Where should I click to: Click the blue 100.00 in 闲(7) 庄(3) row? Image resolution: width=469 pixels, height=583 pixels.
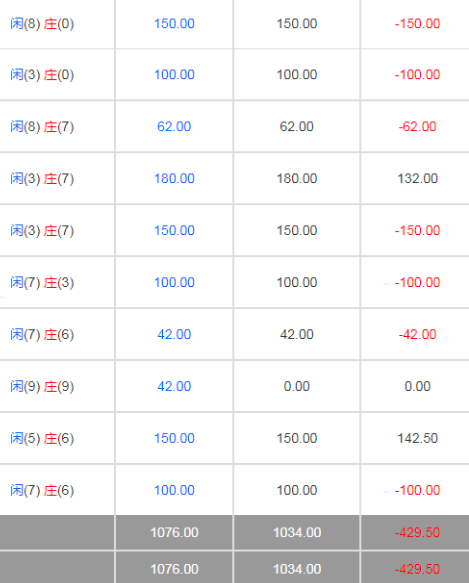pos(174,283)
